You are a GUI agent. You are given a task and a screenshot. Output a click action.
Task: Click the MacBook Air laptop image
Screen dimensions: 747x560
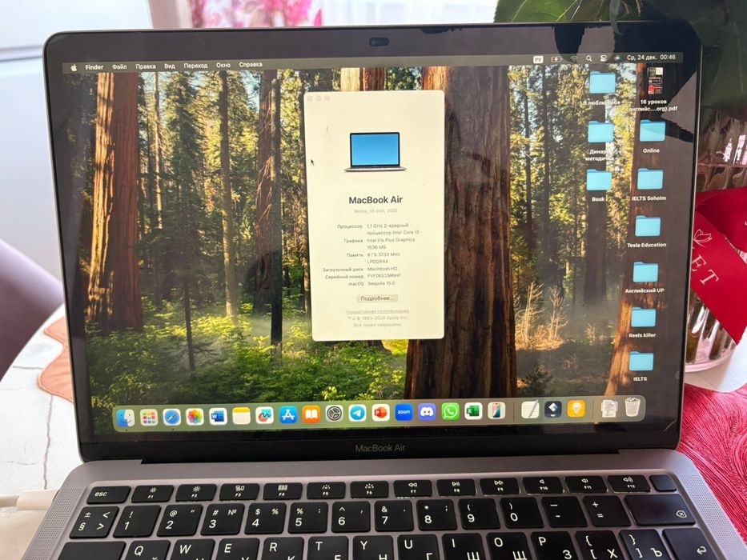(376, 152)
